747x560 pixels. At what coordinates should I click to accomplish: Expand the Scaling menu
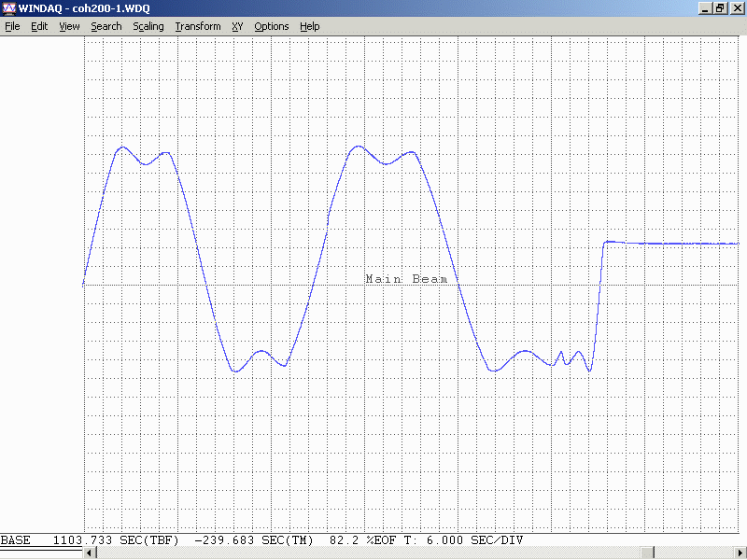click(148, 26)
